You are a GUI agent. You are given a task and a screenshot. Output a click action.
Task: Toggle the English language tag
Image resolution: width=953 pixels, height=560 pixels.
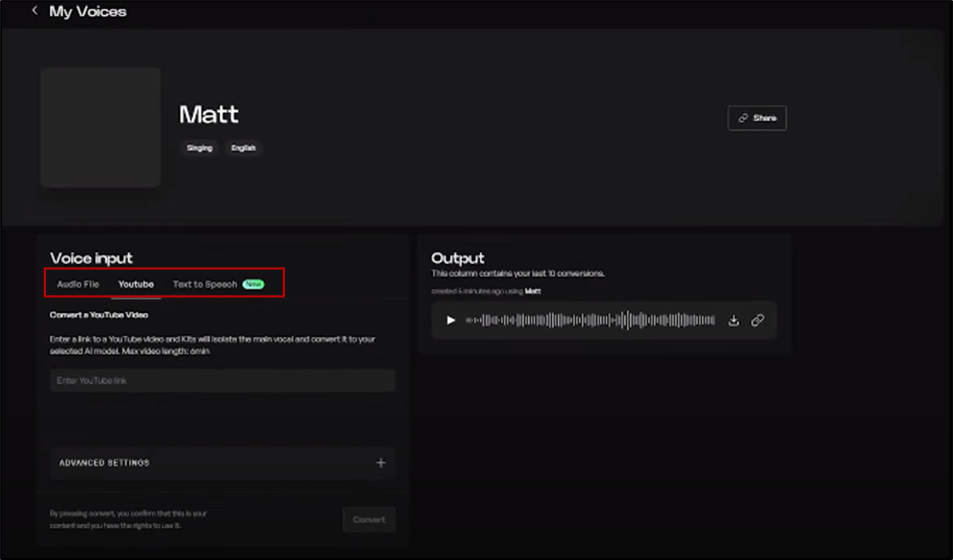[x=243, y=148]
